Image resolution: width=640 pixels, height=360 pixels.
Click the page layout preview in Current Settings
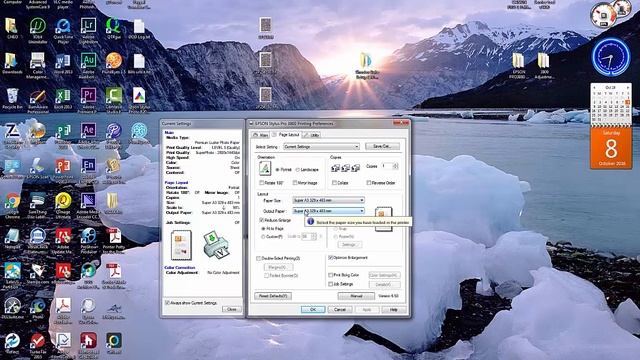coord(181,245)
